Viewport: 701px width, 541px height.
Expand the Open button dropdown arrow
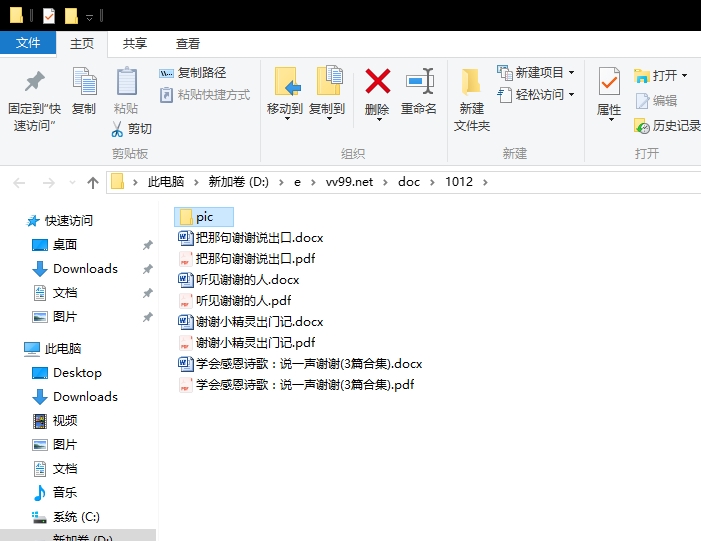click(684, 76)
